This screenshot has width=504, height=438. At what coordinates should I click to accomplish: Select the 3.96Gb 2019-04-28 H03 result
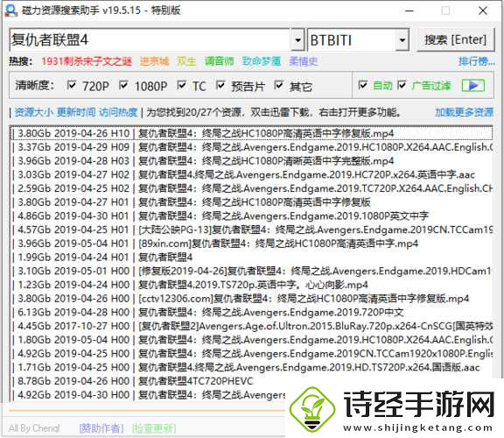252,161
